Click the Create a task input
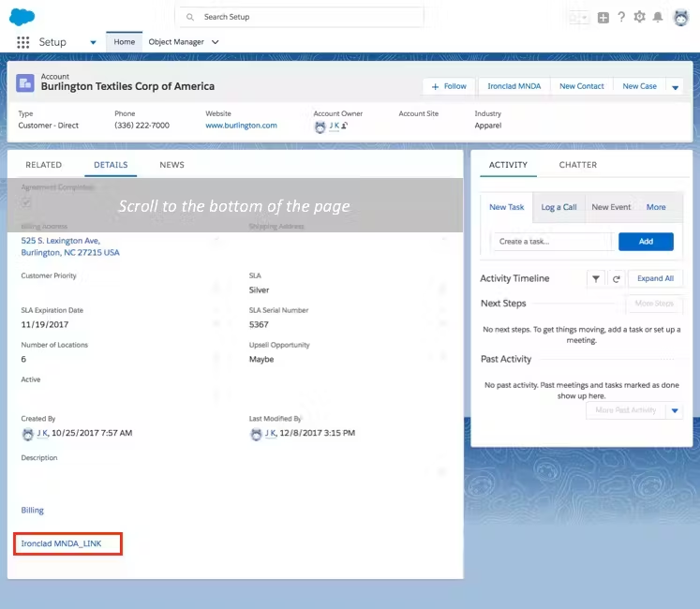Image resolution: width=700 pixels, height=609 pixels. [553, 242]
